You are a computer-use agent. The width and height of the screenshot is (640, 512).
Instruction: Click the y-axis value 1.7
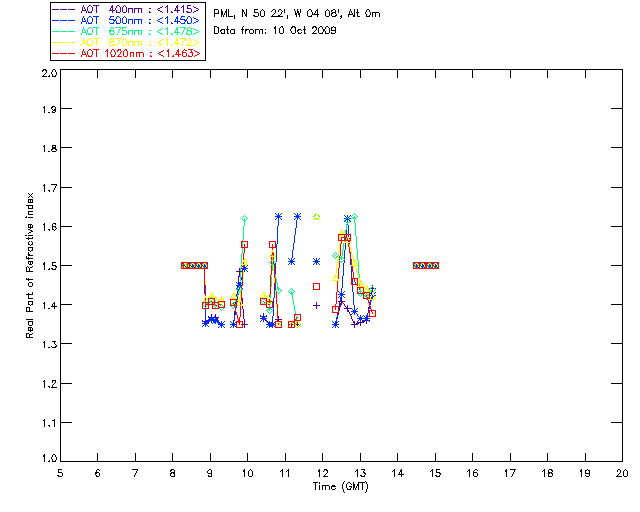[49, 188]
